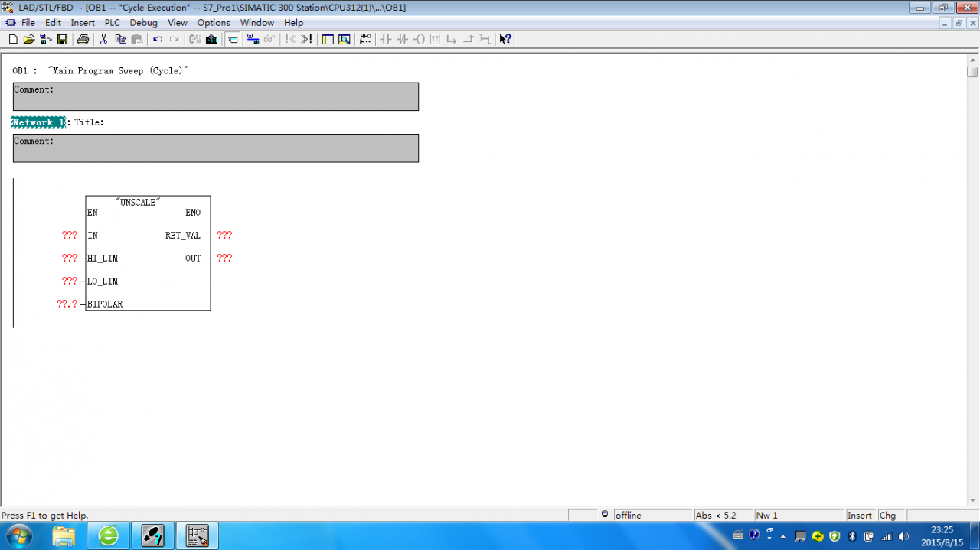Open the Window menu
The width and height of the screenshot is (980, 550).
257,23
